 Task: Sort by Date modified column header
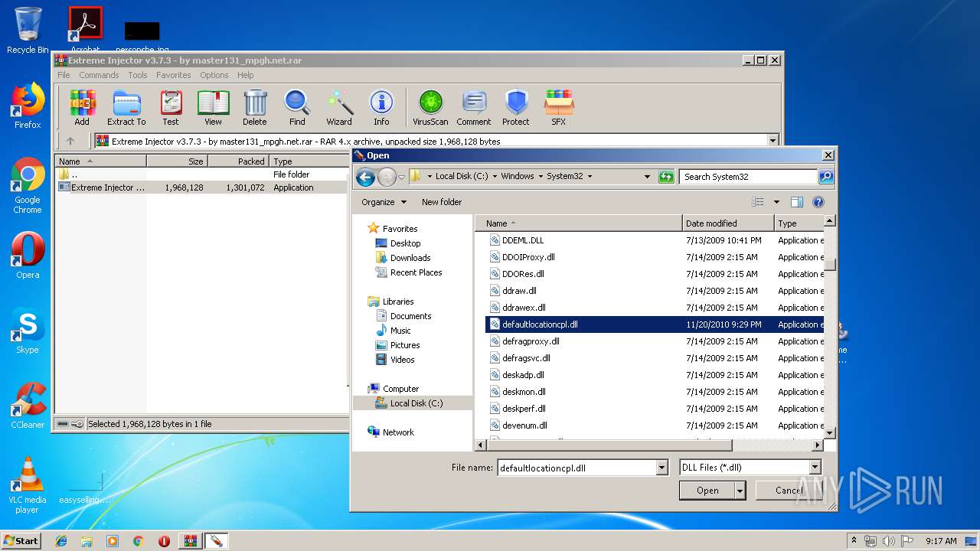(728, 223)
